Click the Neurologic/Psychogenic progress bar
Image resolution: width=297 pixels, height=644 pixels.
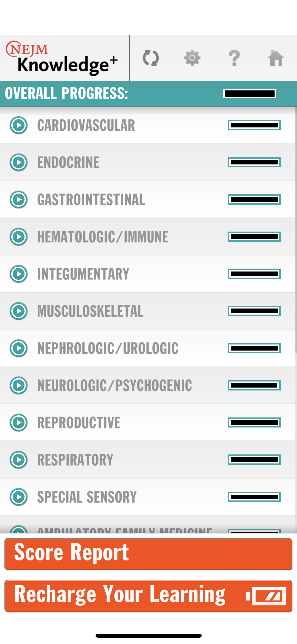pos(254,385)
